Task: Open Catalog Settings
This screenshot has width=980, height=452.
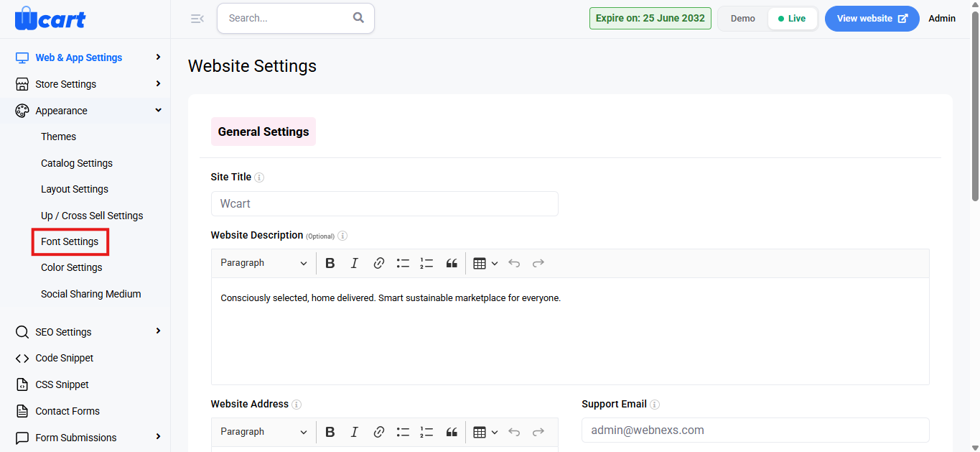Action: [77, 163]
